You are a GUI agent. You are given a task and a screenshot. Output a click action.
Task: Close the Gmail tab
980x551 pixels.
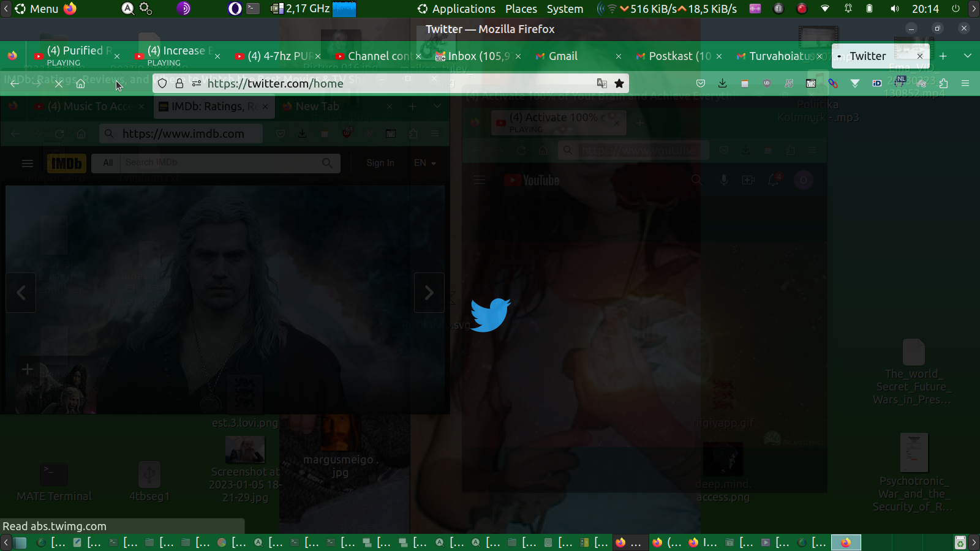619,56
